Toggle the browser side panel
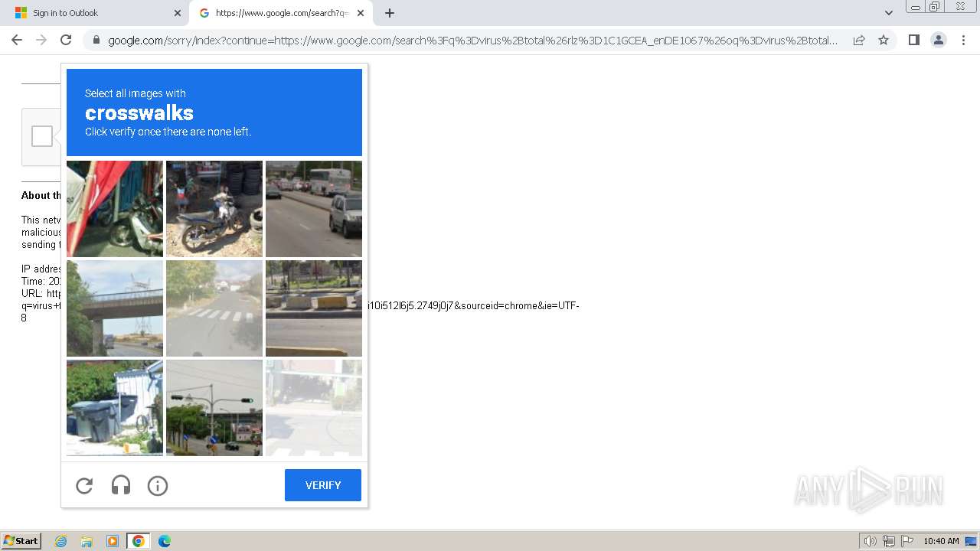Screen dimensions: 980x551 pyautogui.click(x=913, y=40)
